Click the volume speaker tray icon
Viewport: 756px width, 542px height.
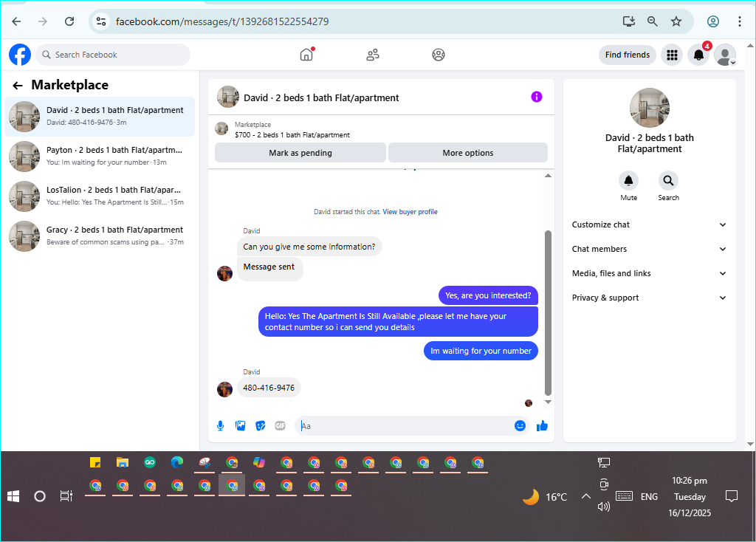click(x=604, y=507)
